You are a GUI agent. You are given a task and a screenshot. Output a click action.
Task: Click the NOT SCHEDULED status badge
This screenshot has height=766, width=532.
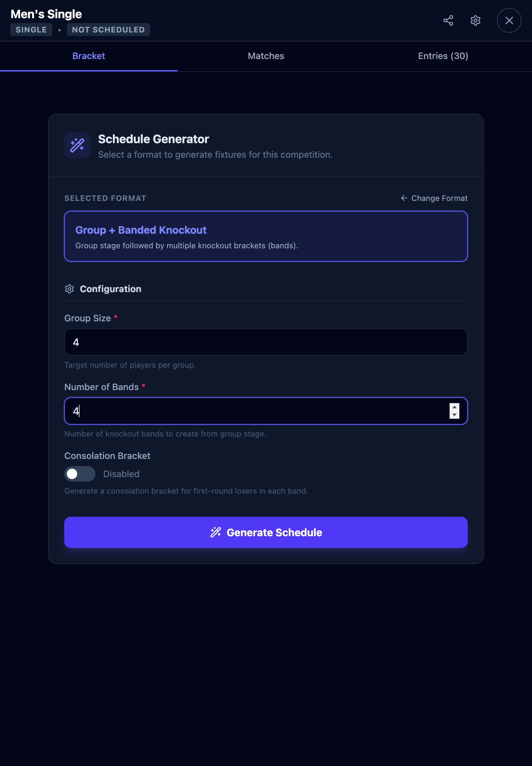(x=108, y=30)
